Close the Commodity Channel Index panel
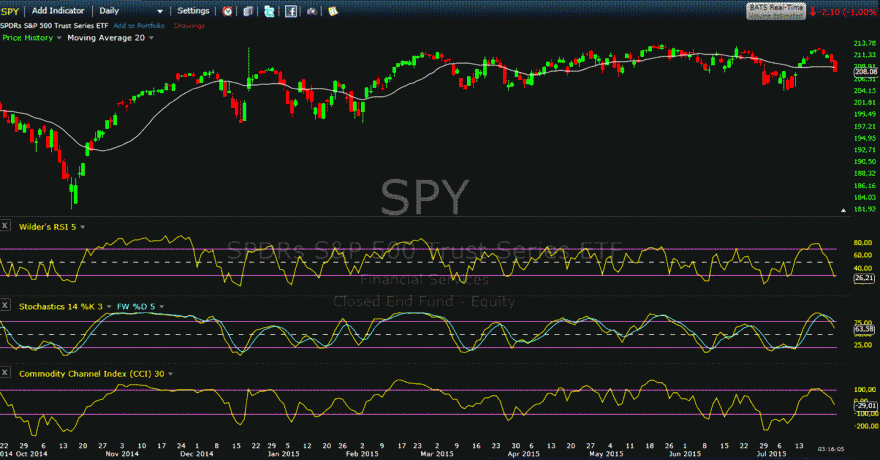The height and width of the screenshot is (460, 880). point(4,372)
